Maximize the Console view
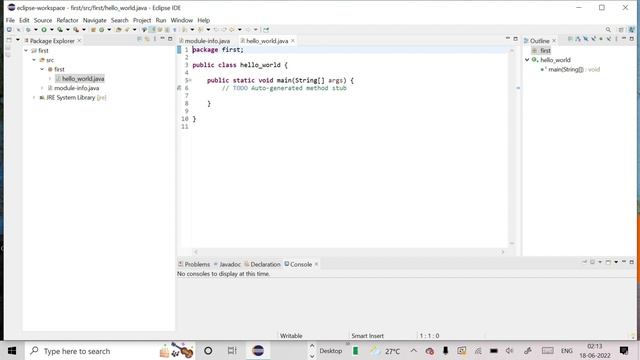Screen dimensions: 640x360 (x=632, y=262)
